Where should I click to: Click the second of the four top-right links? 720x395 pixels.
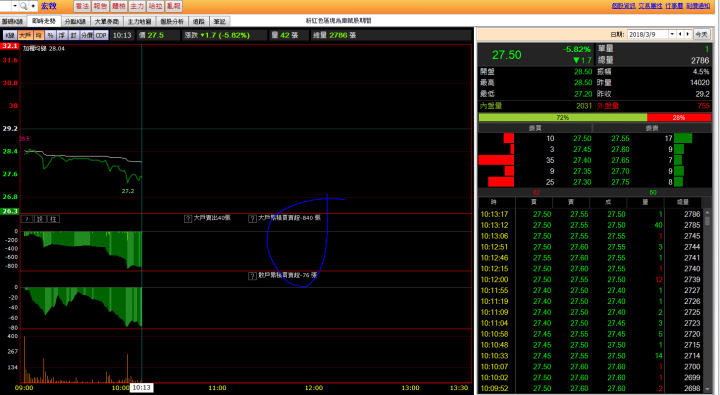[x=650, y=6]
